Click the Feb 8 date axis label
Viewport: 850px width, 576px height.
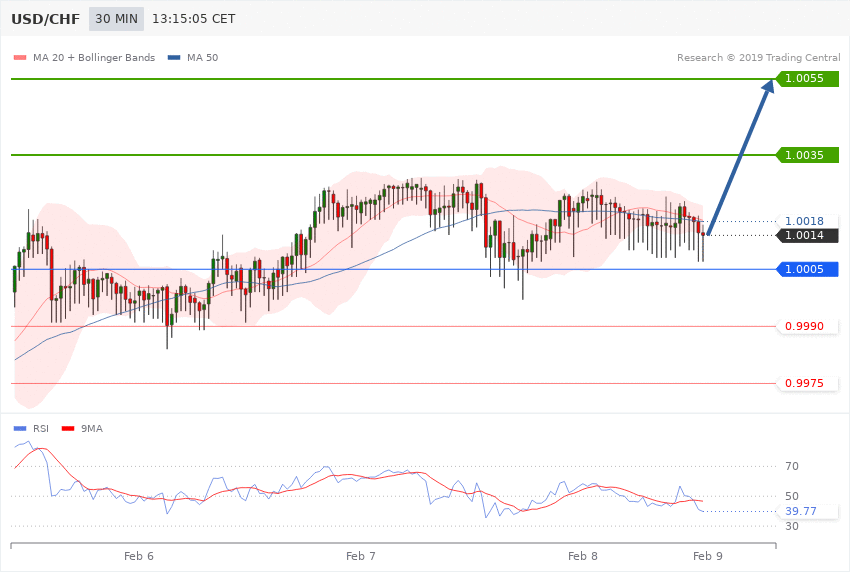point(583,556)
